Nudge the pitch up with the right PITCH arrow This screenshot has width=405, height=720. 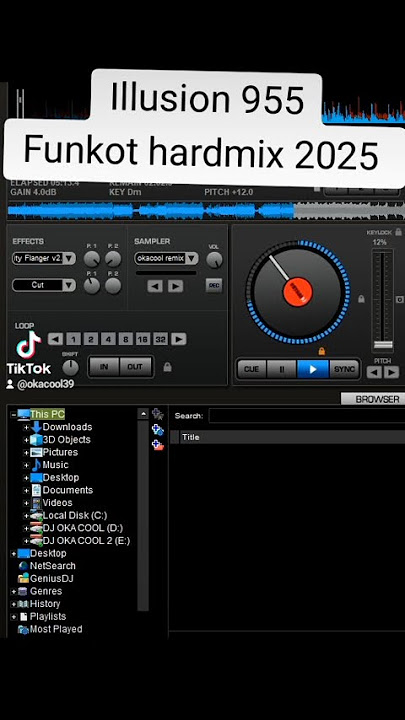pos(391,372)
